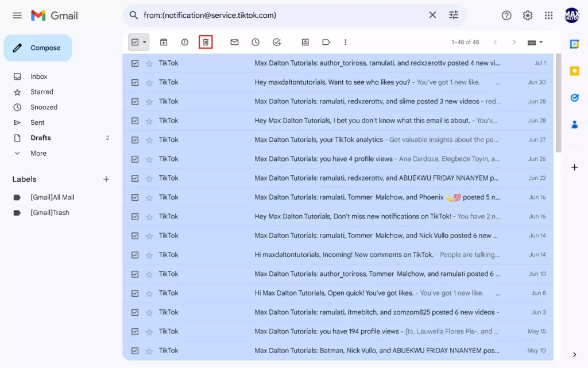Open Google Tasks side panel
This screenshot has height=368, width=588.
(574, 98)
